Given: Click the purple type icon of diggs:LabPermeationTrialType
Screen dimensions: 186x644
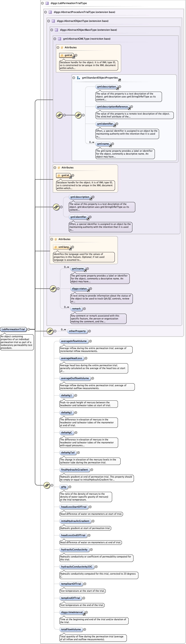Looking at the screenshot, I should click(47, 3).
